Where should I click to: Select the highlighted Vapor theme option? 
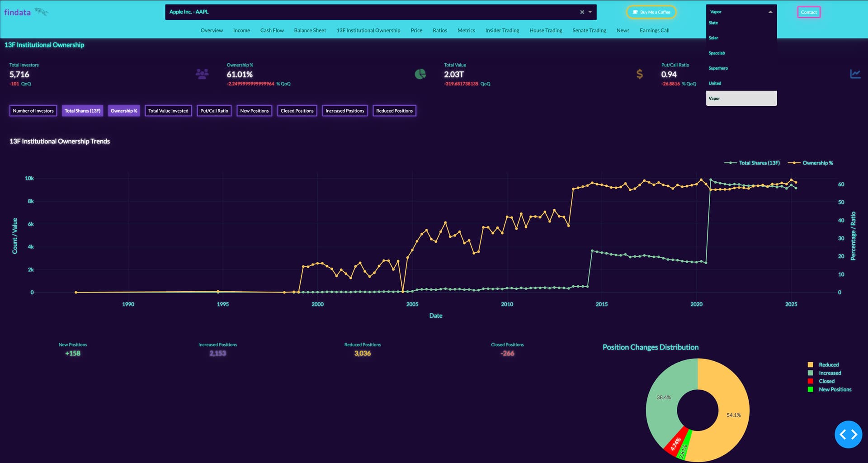(741, 98)
